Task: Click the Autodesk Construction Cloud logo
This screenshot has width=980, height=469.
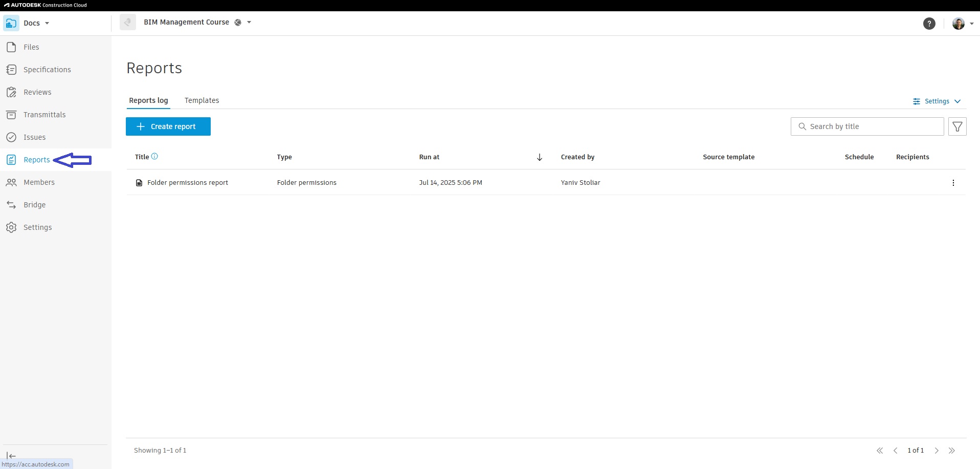Action: 46,5
